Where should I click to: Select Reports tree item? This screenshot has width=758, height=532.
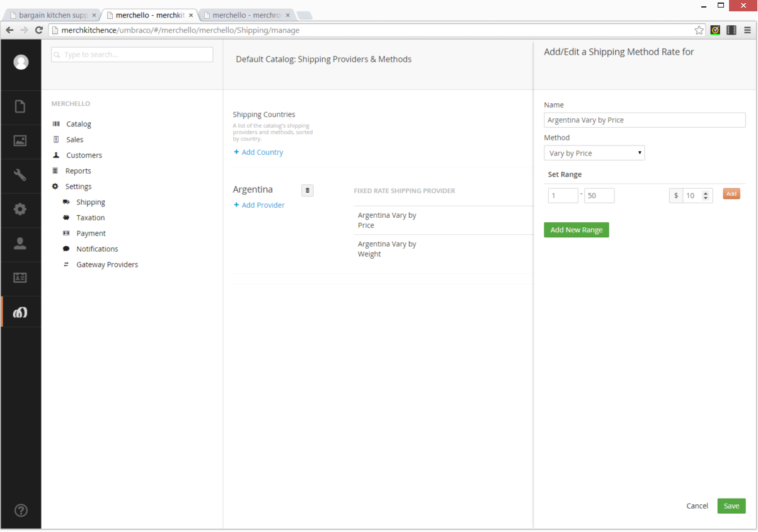[x=78, y=171]
